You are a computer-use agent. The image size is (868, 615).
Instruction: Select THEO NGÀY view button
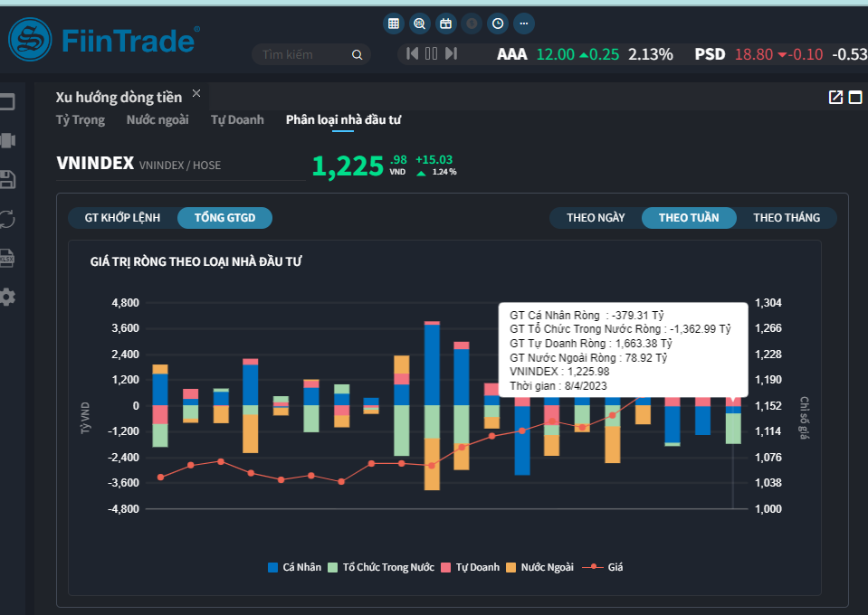click(x=596, y=217)
